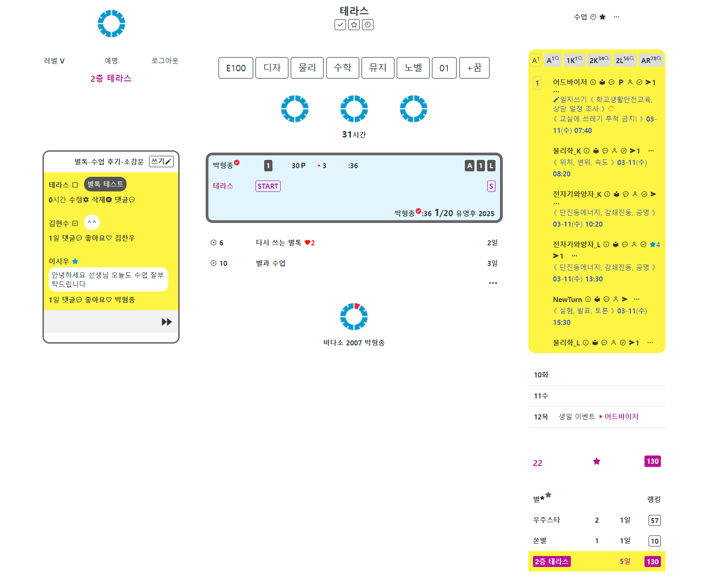The image size is (708, 588).
Task: Select the 2K tab in the yellow panel
Action: click(598, 60)
